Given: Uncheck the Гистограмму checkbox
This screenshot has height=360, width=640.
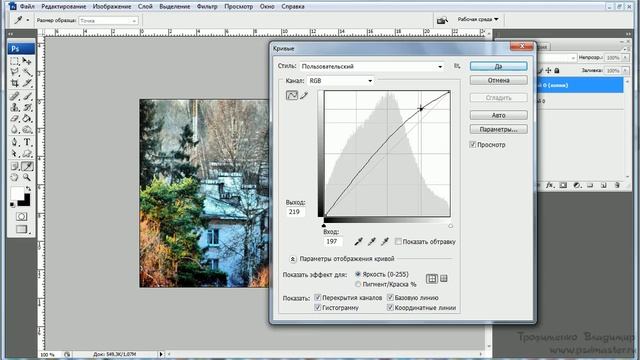Looking at the screenshot, I should [318, 308].
